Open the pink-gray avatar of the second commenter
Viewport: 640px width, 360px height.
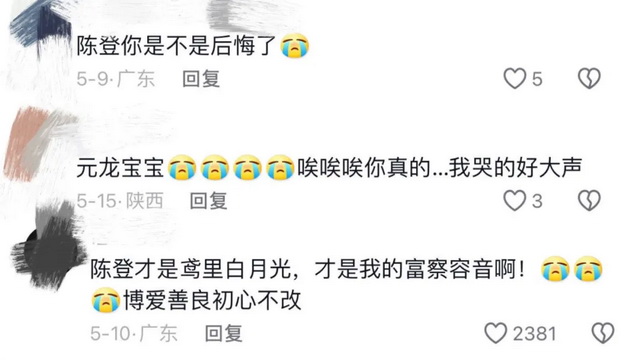[x=39, y=144]
